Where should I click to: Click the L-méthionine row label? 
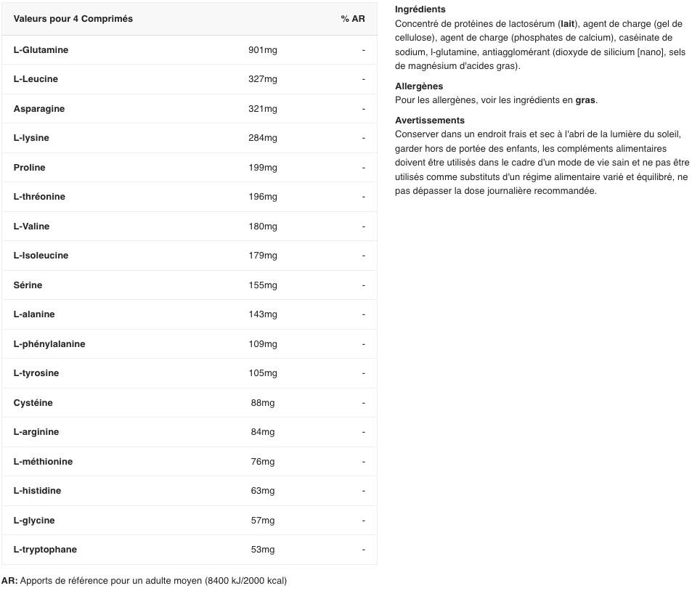[x=43, y=462]
